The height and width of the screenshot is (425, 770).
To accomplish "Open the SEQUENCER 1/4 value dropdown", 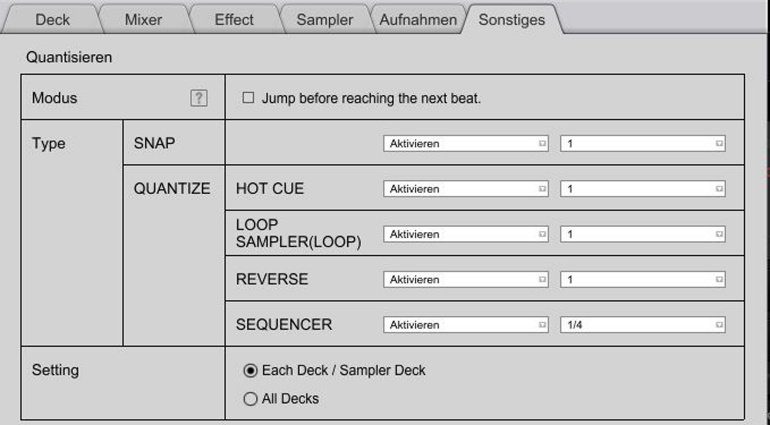I will coord(642,325).
